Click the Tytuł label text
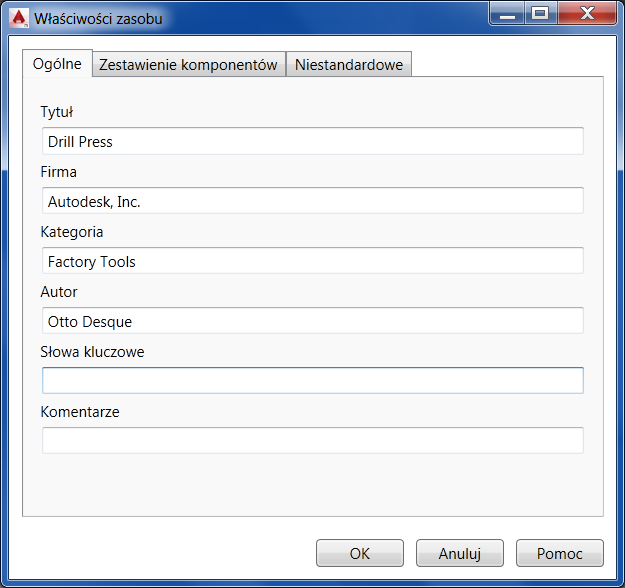625x588 pixels. (57, 112)
